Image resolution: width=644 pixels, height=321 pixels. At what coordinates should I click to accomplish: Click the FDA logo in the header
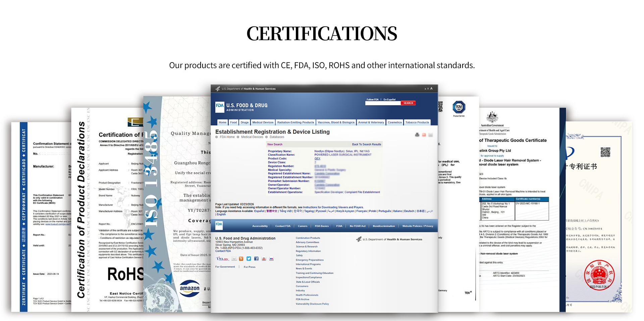(220, 107)
